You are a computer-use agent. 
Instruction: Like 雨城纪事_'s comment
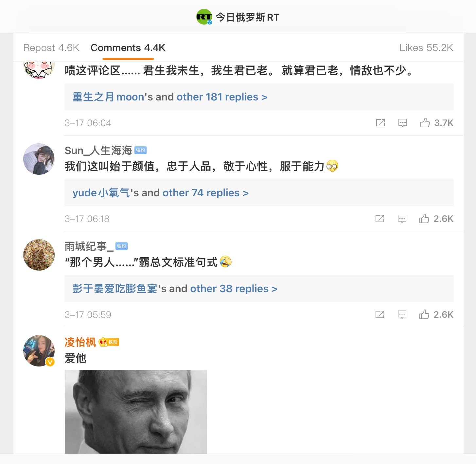[436, 314]
